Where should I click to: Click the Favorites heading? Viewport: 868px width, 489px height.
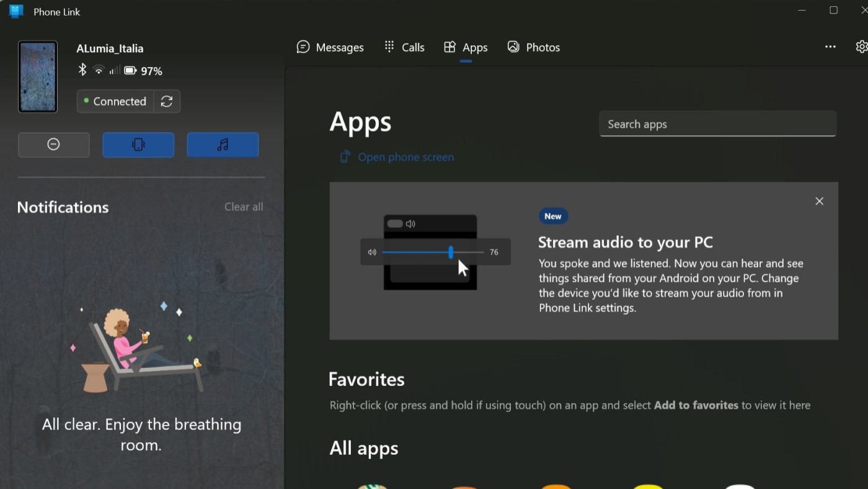[366, 379]
